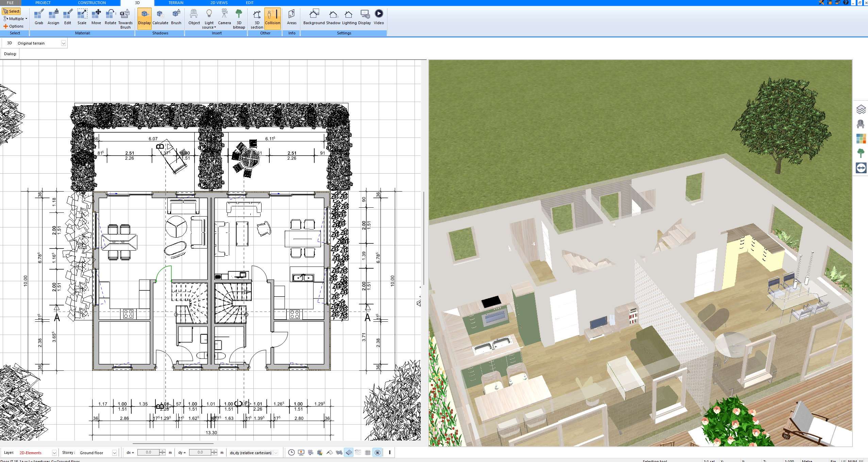
Task: Increase the dx value stepper
Action: pos(163,451)
